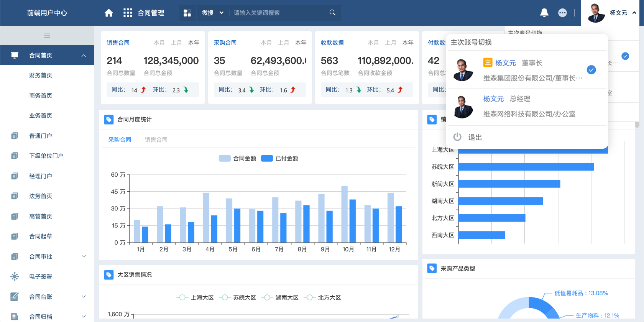This screenshot has width=644, height=322.
Task: Expand the 合同归档 submenu chevron
Action: coord(84,316)
